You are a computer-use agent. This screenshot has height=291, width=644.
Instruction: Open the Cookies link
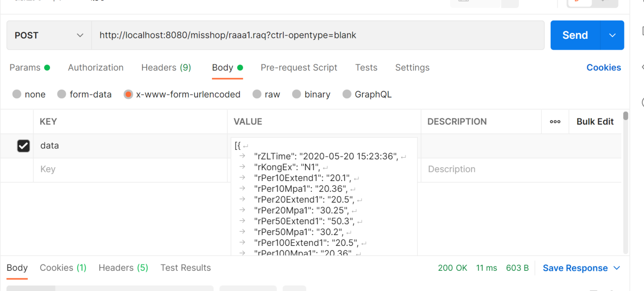point(603,68)
